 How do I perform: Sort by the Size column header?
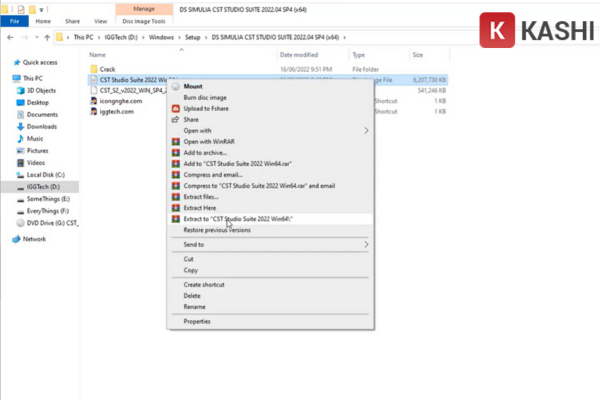[418, 55]
